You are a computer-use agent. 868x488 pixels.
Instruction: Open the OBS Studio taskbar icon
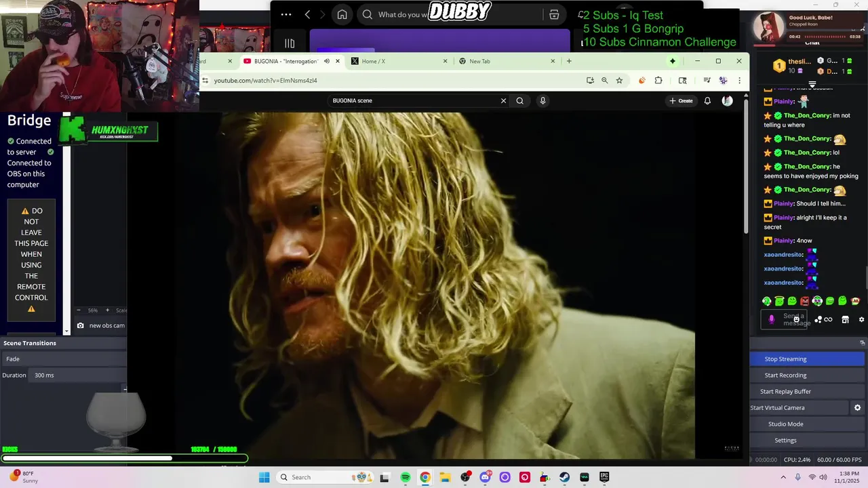pyautogui.click(x=465, y=477)
